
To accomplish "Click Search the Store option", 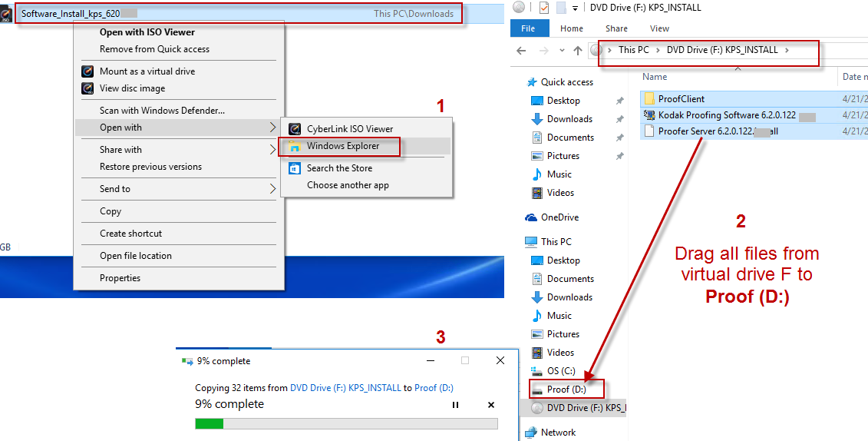I will coord(339,168).
